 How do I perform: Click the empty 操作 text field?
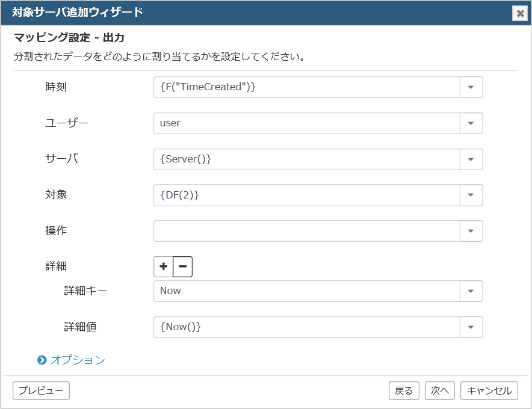(307, 231)
